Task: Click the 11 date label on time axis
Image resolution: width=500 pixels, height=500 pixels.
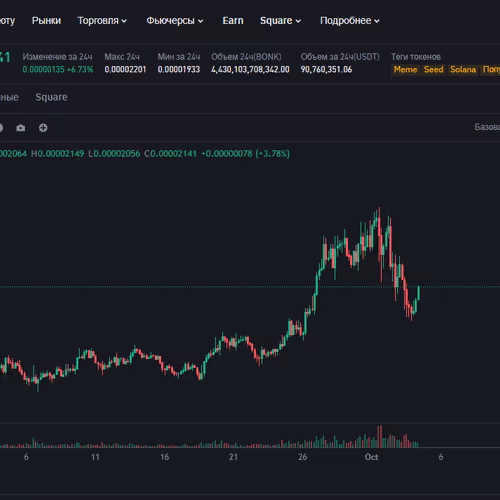Action: point(95,457)
